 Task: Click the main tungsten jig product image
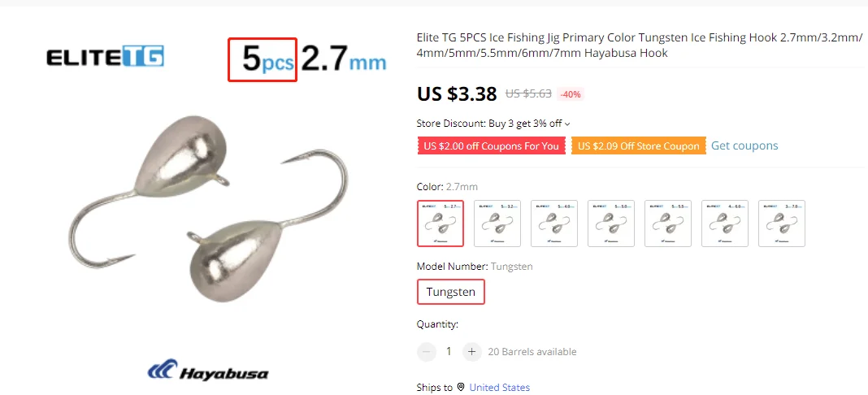[x=210, y=209]
